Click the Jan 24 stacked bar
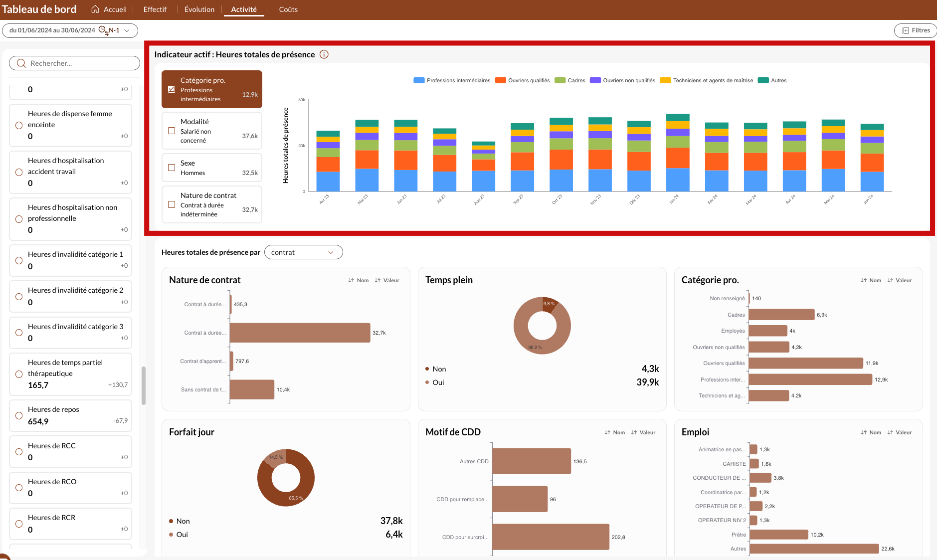This screenshot has width=937, height=560. (678, 153)
